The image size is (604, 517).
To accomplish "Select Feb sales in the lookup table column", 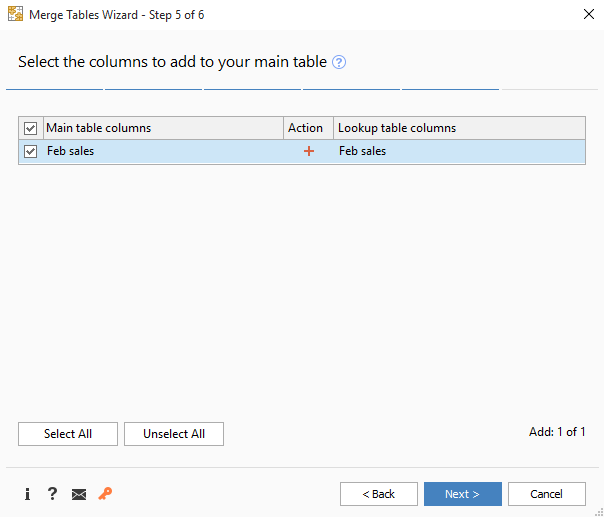I will tap(362, 151).
